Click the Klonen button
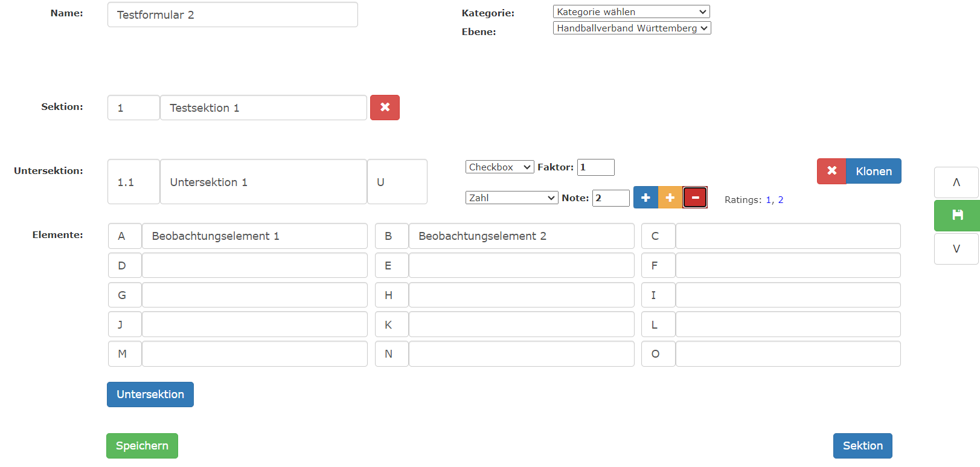 pyautogui.click(x=873, y=171)
